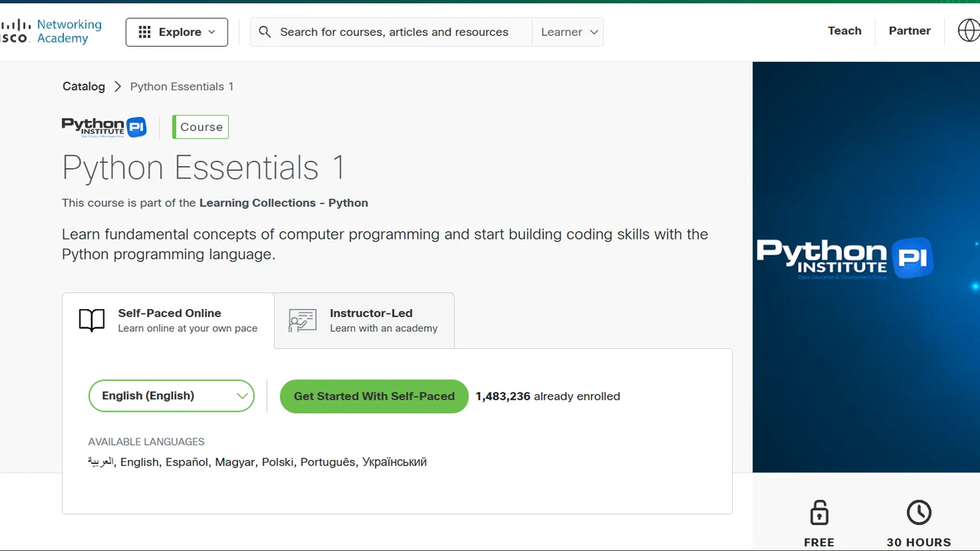Viewport: 980px width, 551px height.
Task: Click the open book Self-Paced icon
Action: [92, 320]
